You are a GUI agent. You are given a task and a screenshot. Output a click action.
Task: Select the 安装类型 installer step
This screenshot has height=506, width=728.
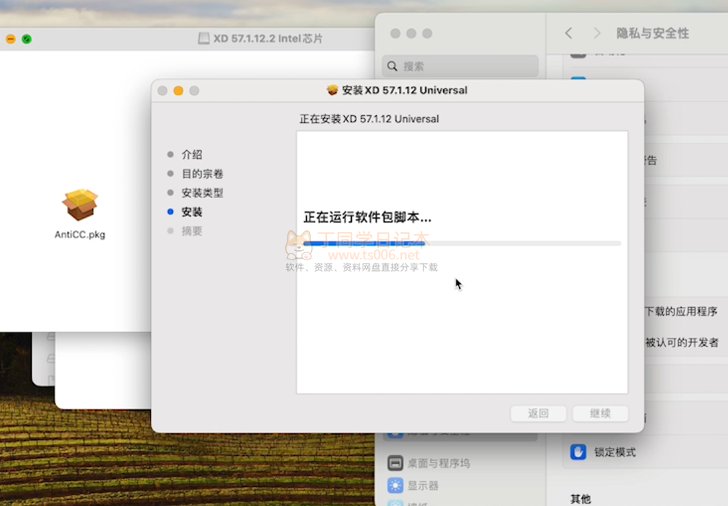(x=202, y=192)
